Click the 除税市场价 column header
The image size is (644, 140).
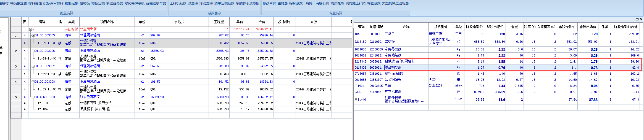pos(495,27)
